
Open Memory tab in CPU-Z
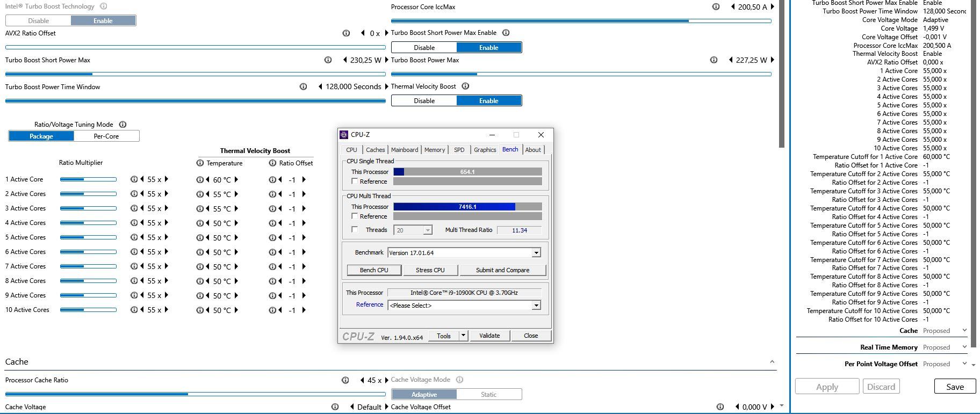tap(435, 150)
